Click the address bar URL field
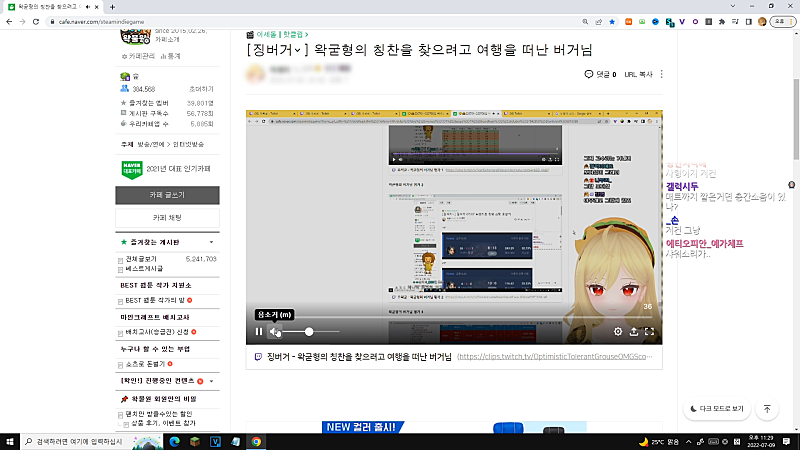 tap(300, 19)
